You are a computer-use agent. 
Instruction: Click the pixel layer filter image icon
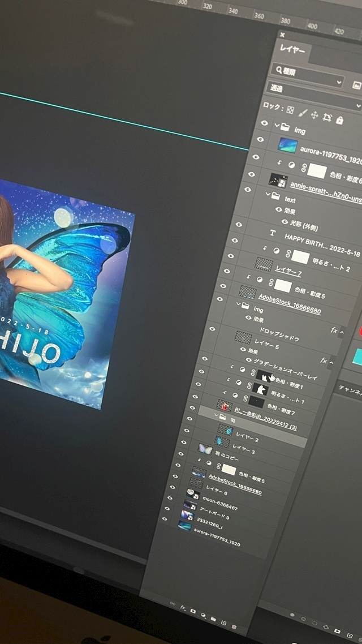pos(357,85)
